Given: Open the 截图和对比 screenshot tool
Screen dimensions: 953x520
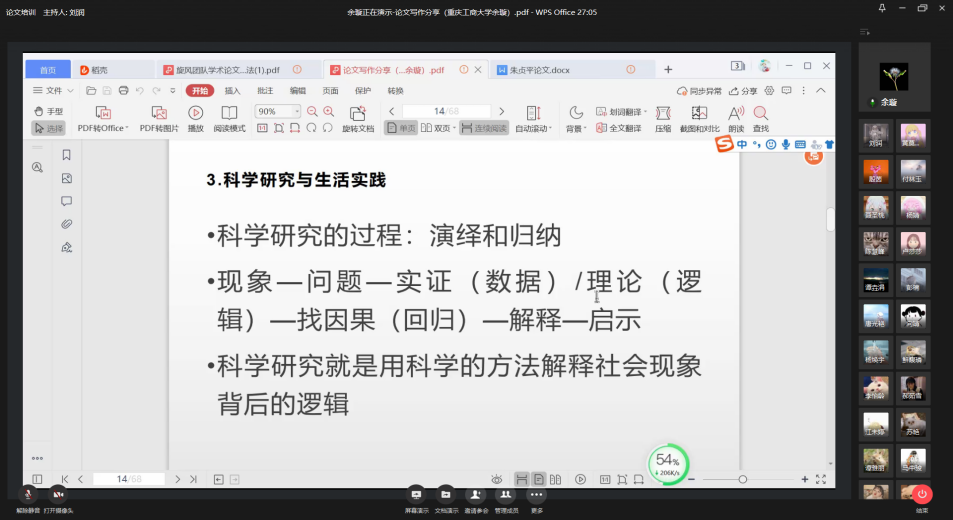Looking at the screenshot, I should (x=699, y=112).
